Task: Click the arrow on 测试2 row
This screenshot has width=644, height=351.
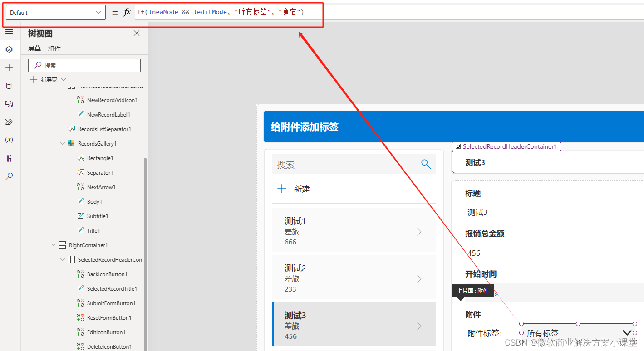Action: (419, 279)
